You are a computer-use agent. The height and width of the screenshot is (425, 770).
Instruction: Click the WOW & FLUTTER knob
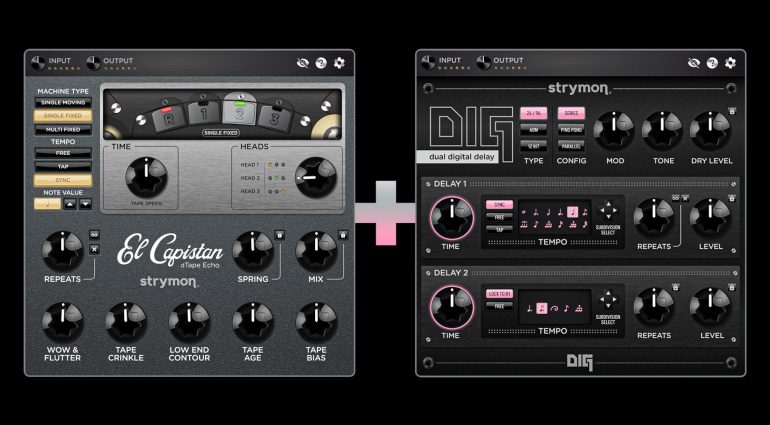(x=62, y=322)
